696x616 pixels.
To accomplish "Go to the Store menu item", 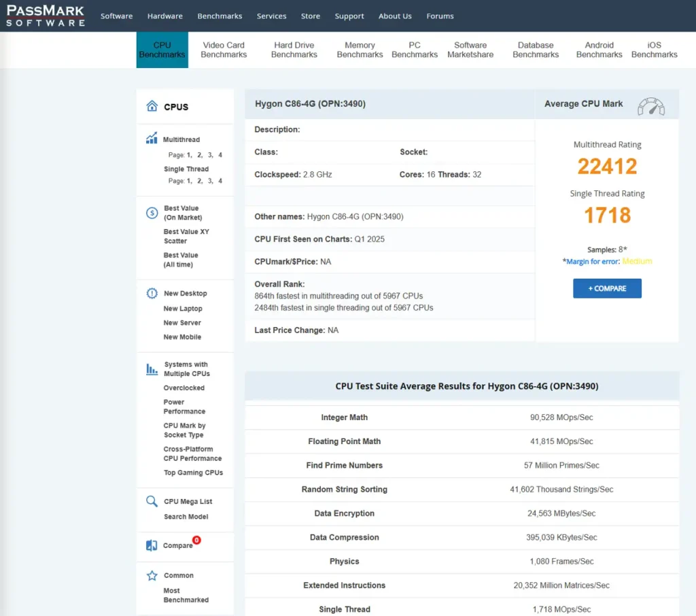I will pos(310,16).
